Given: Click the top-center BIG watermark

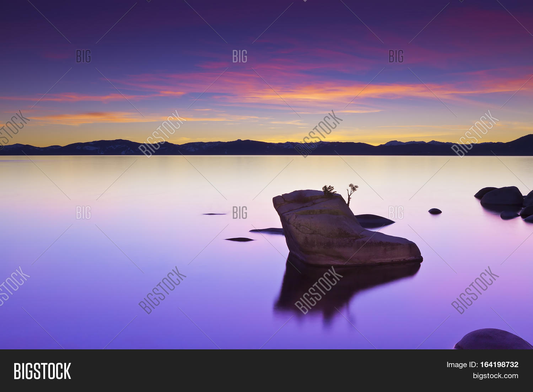Looking at the screenshot, I should point(240,56).
